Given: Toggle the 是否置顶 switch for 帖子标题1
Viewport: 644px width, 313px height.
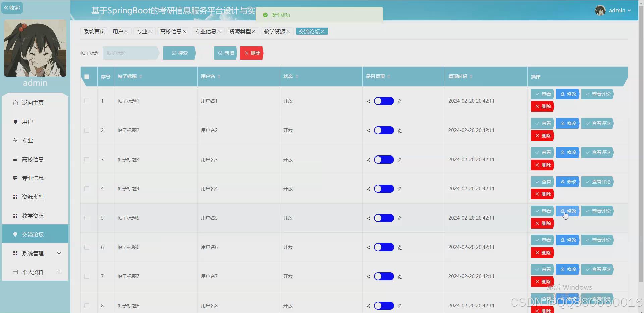Looking at the screenshot, I should pyautogui.click(x=384, y=101).
